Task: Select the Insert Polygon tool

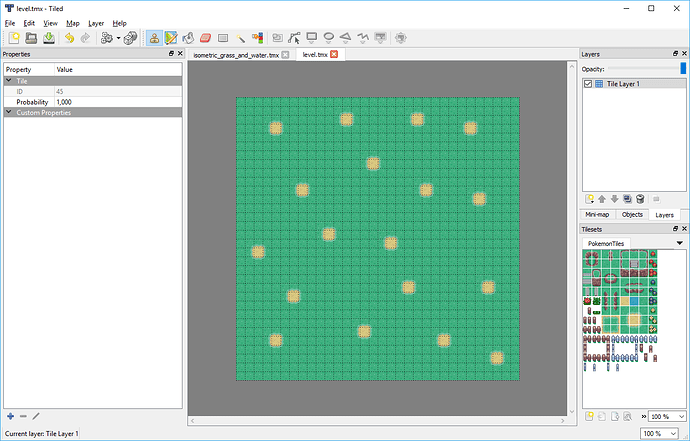Action: coord(346,38)
